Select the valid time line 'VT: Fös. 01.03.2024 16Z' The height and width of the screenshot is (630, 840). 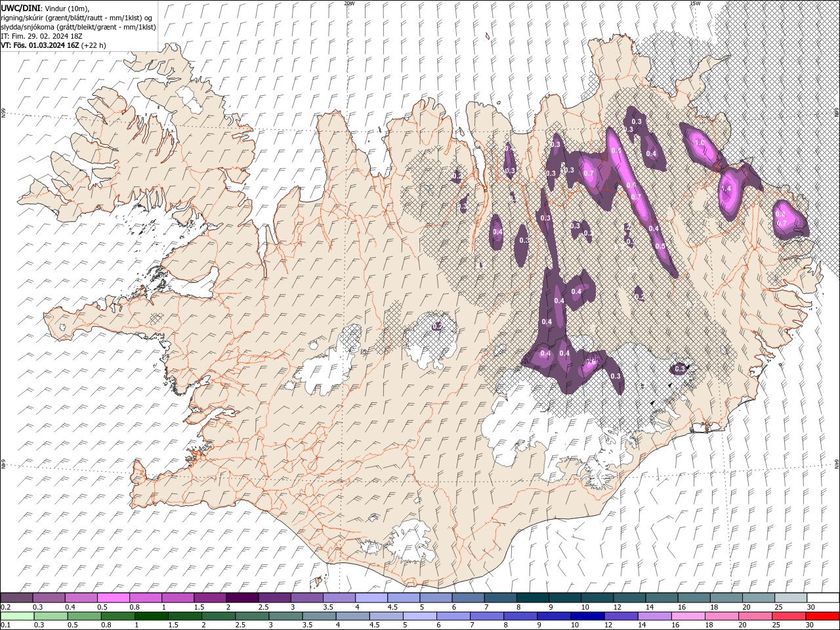(41, 45)
